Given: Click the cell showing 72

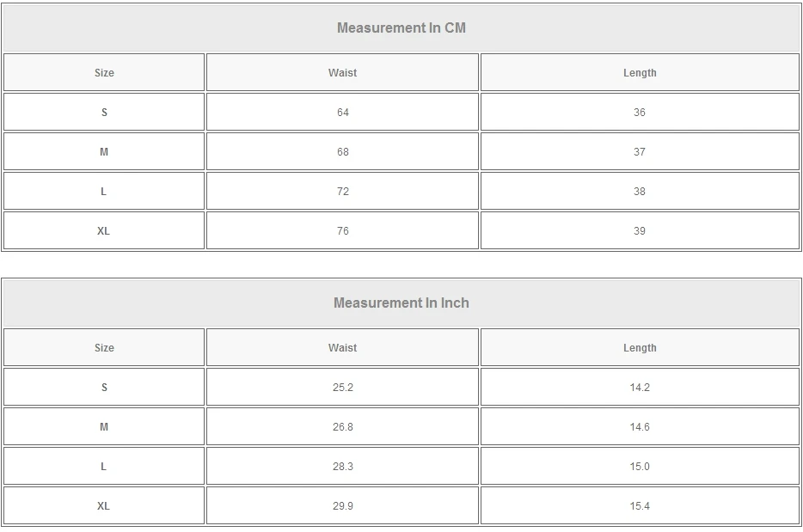Looking at the screenshot, I should tap(342, 192).
